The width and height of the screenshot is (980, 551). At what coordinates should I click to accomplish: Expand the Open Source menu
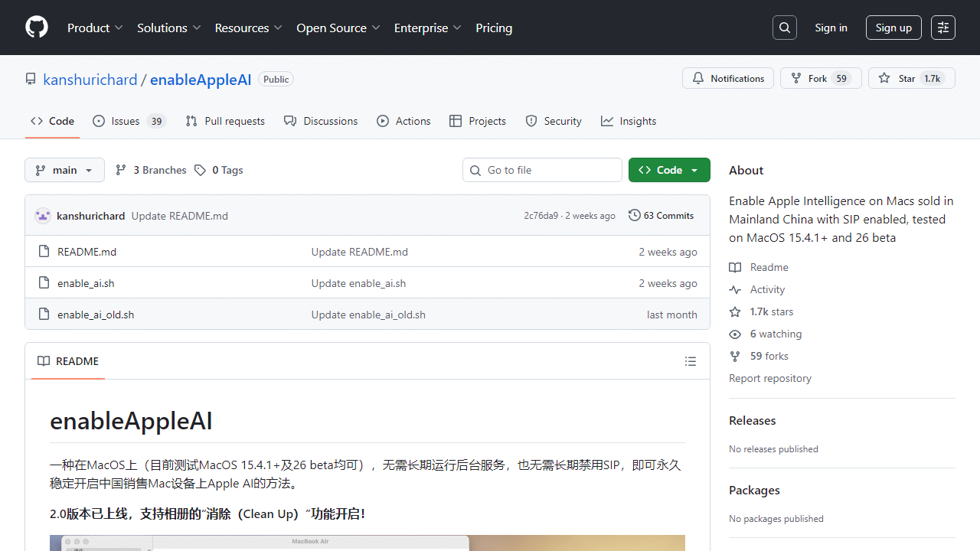pos(338,28)
